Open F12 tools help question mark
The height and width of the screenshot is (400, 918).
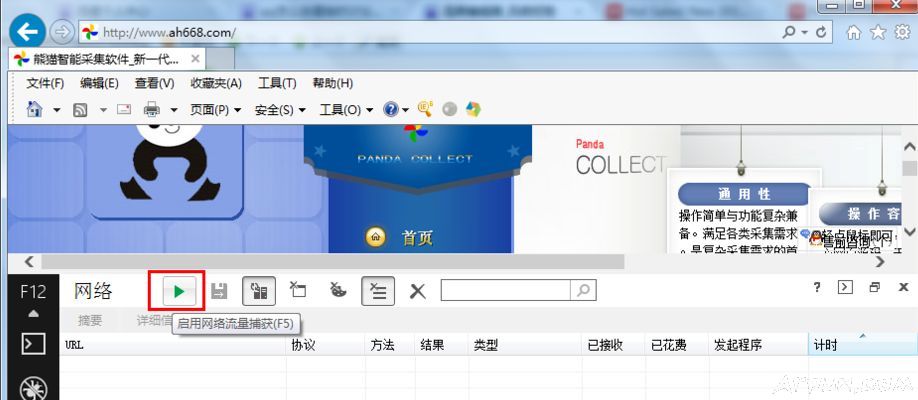coord(817,287)
